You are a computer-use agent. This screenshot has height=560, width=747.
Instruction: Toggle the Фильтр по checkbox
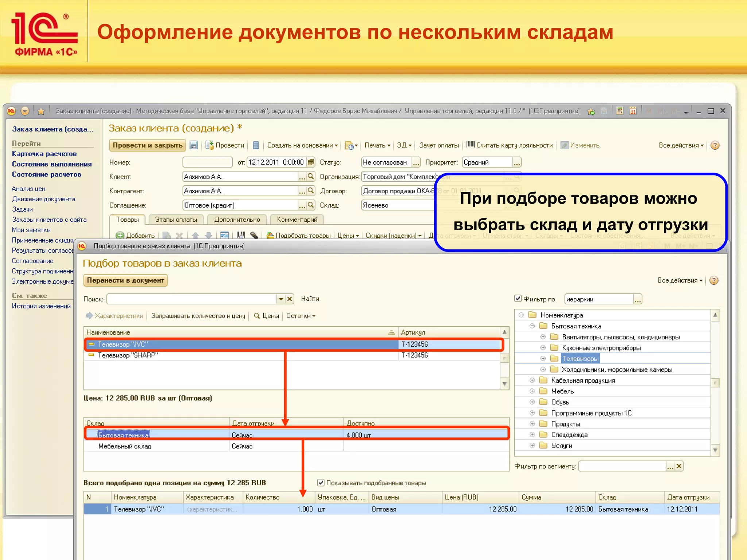pos(518,299)
